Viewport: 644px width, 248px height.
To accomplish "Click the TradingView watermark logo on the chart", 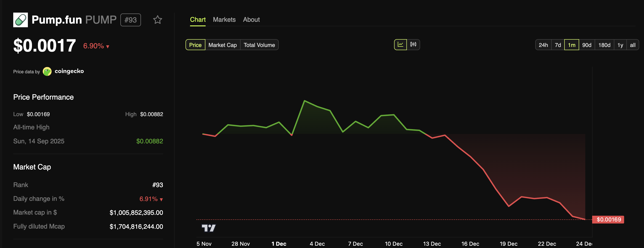I will tap(209, 228).
